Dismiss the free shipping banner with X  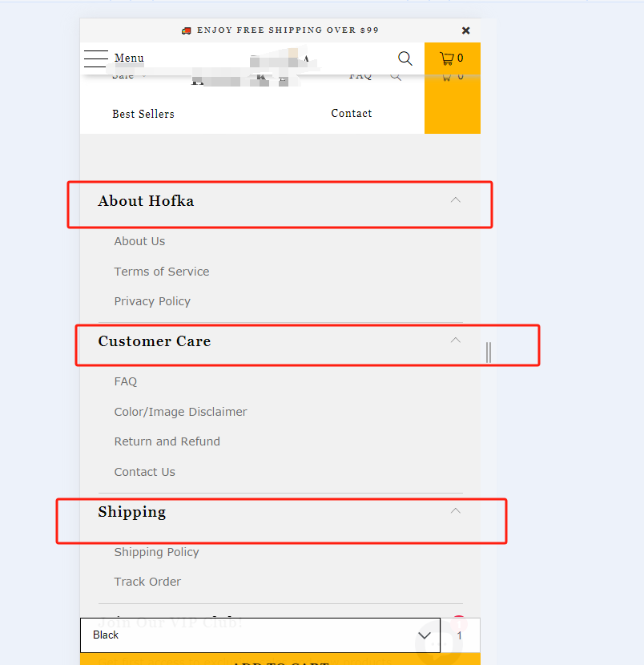tap(465, 30)
